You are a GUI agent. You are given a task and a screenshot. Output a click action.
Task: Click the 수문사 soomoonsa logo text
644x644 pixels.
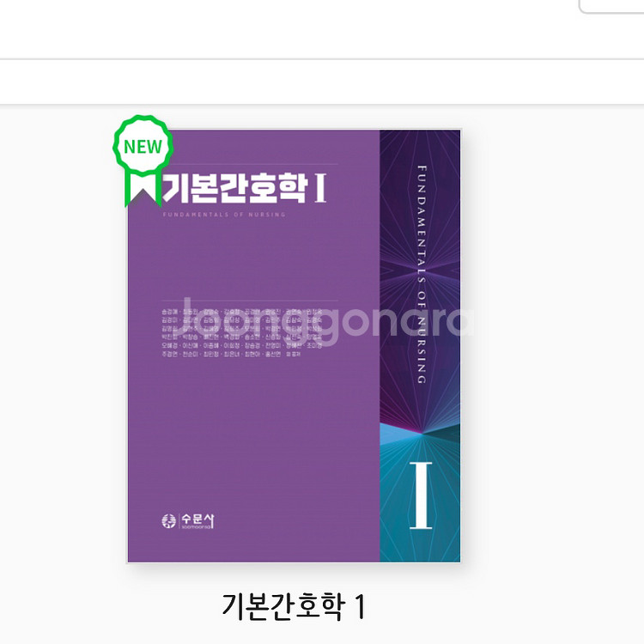point(197,521)
